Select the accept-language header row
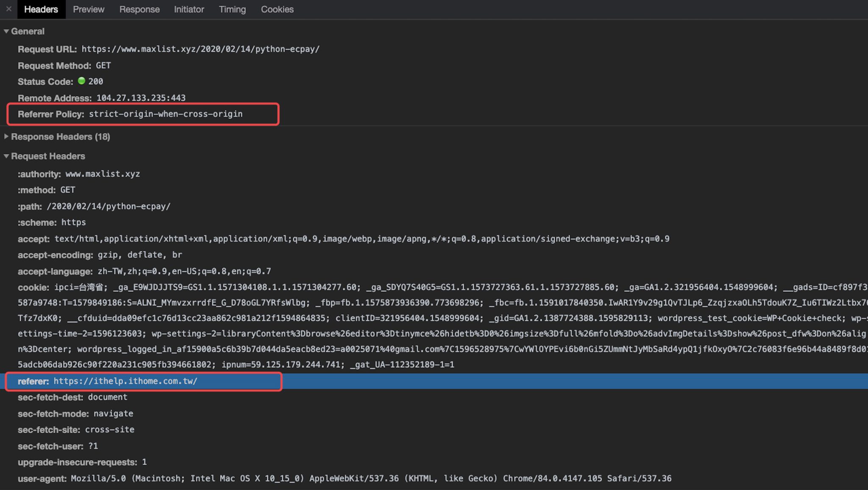Image resolution: width=868 pixels, height=490 pixels. [144, 271]
